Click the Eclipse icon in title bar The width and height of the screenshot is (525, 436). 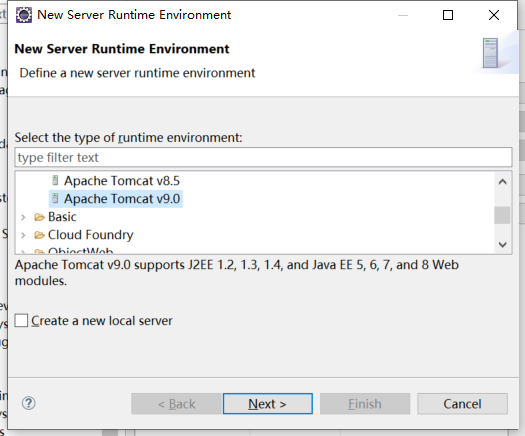(24, 15)
